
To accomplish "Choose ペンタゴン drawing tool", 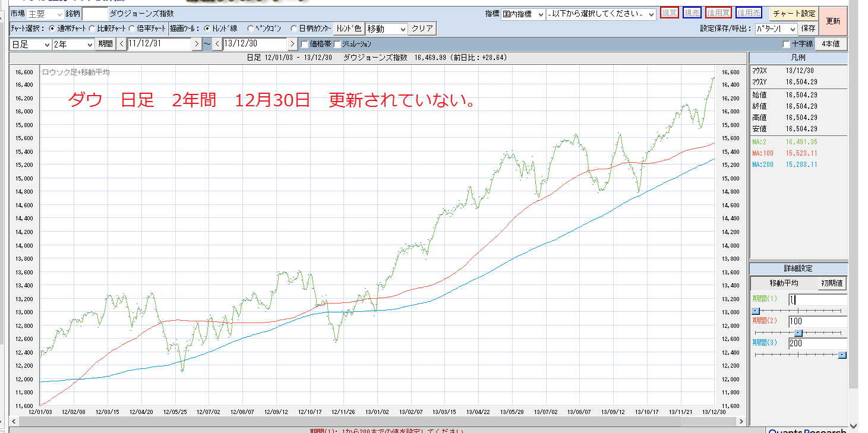I will pos(250,28).
